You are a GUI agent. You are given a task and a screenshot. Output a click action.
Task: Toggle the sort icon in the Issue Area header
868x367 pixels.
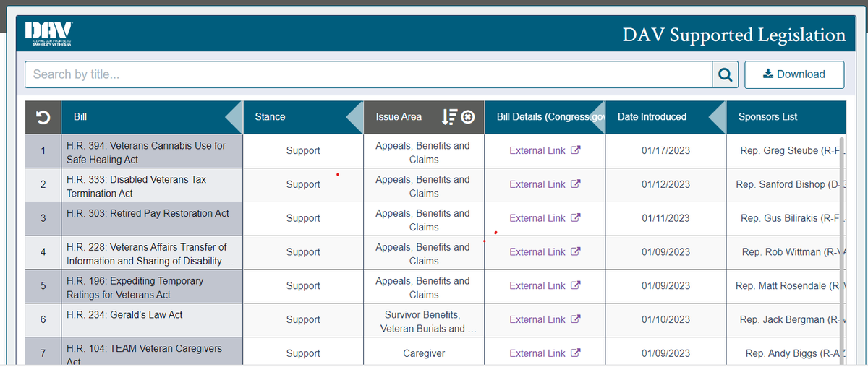click(x=449, y=117)
